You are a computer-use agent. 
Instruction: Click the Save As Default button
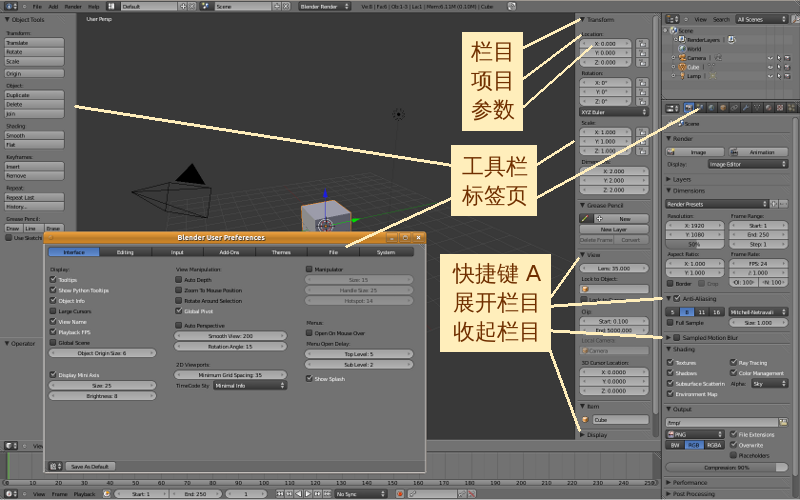[90, 466]
